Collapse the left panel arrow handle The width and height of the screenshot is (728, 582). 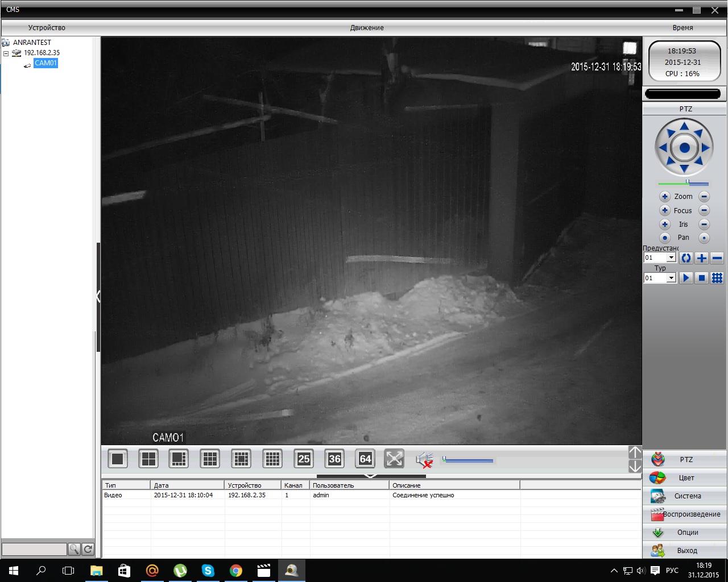[98, 297]
